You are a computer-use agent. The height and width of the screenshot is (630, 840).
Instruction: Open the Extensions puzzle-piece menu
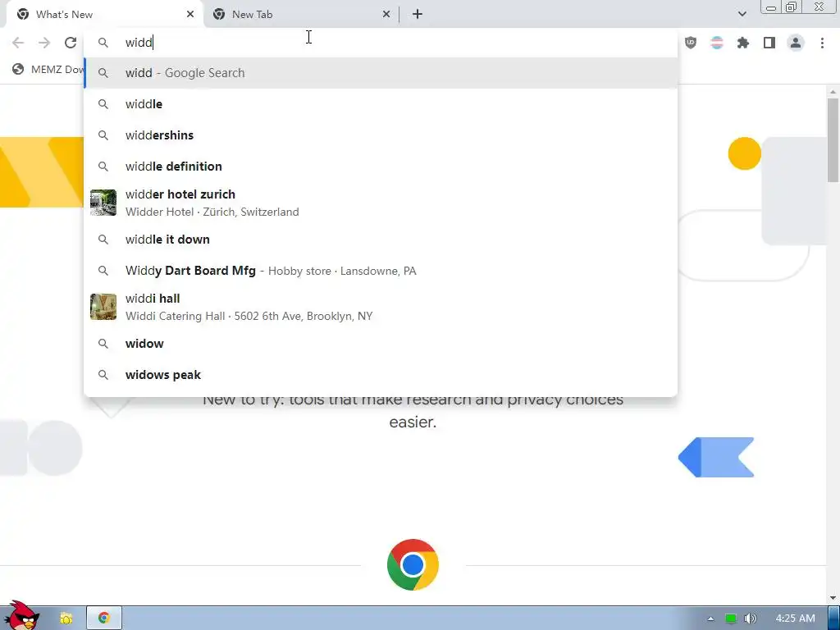(743, 43)
